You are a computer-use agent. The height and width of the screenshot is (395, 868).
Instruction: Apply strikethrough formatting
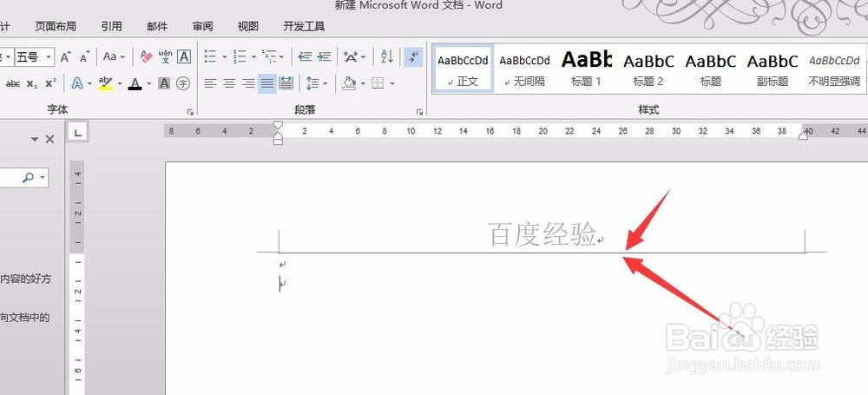[13, 83]
